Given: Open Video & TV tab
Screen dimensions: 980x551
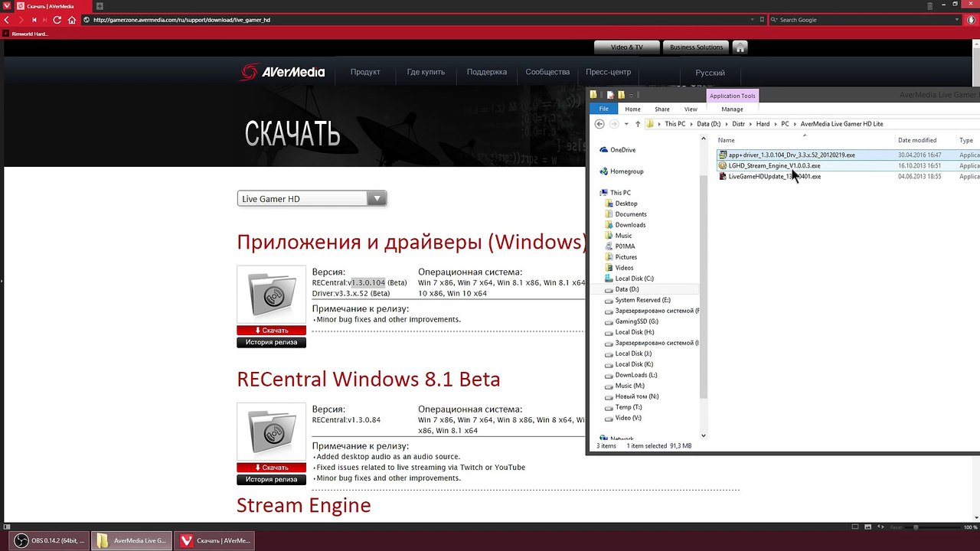Looking at the screenshot, I should pos(626,47).
